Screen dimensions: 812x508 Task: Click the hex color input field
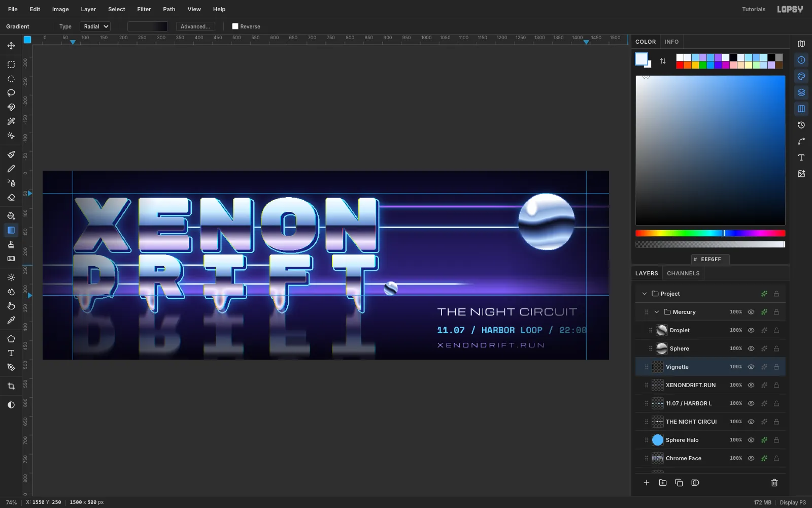(710, 259)
